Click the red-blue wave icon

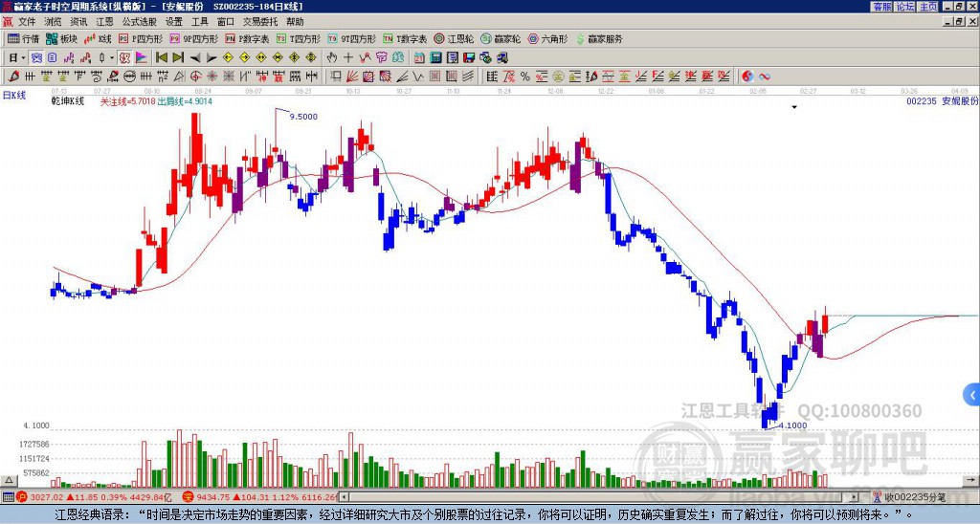(x=764, y=76)
